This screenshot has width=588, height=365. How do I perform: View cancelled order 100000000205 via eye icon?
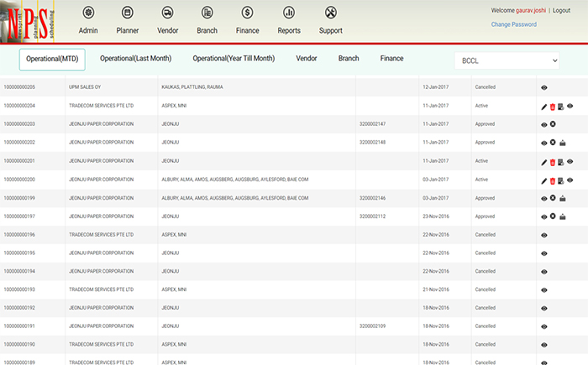544,88
